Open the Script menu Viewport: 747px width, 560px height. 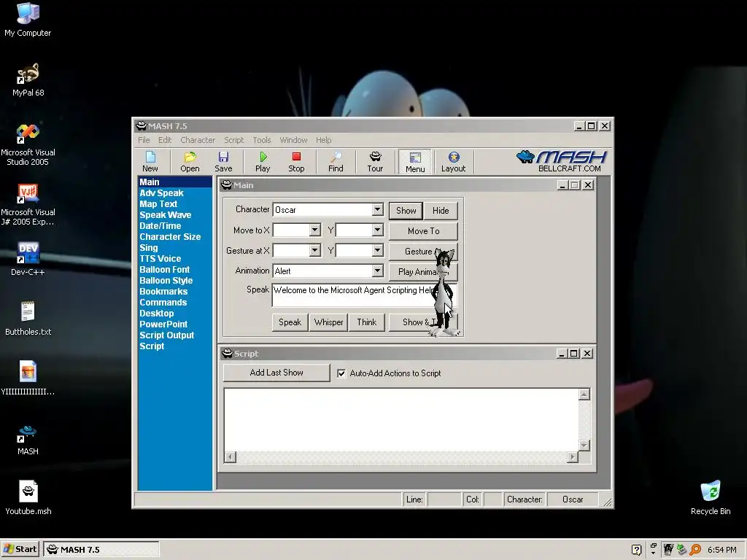click(x=234, y=140)
